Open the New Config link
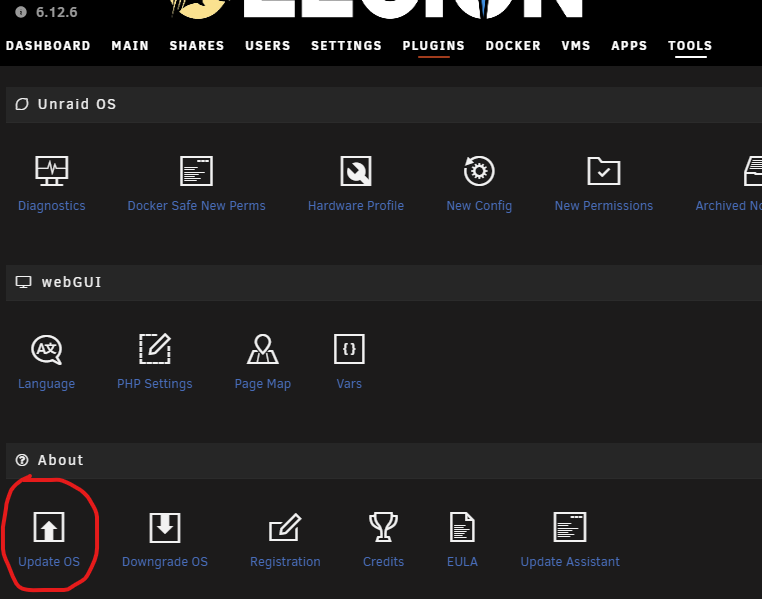762x599 pixels. (x=479, y=206)
